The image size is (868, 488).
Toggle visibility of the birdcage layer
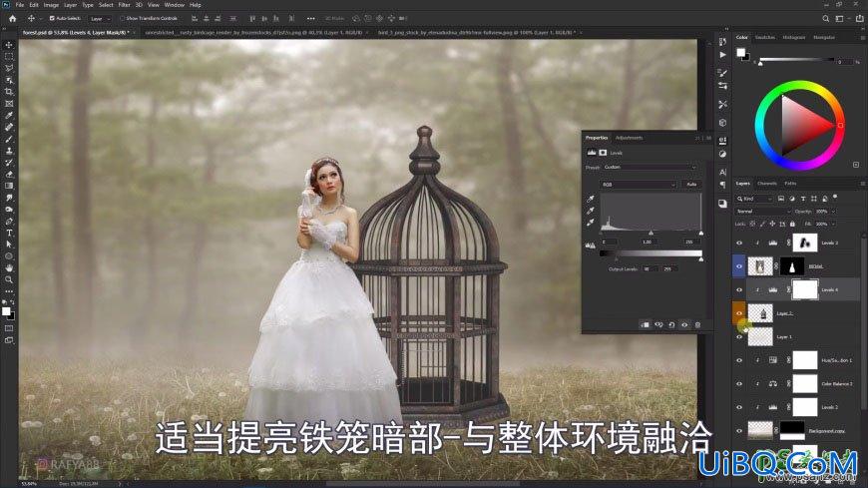coord(739,313)
